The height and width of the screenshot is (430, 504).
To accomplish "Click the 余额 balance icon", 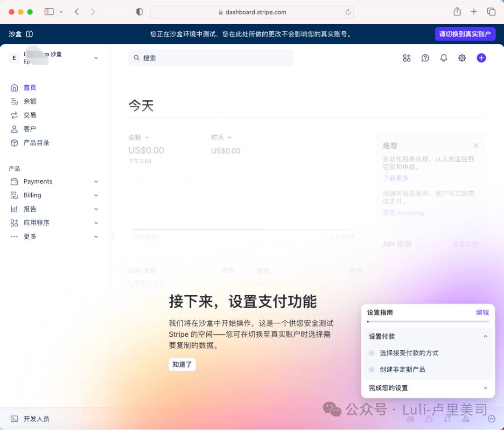I will point(14,102).
